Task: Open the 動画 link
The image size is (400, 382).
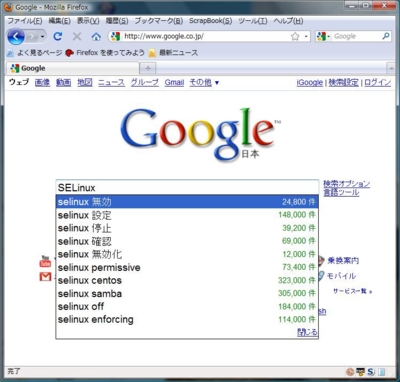Action: click(63, 82)
